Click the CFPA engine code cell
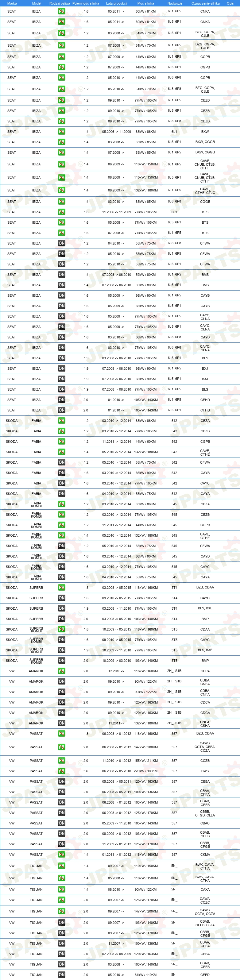This screenshot has height=980, width=240. click(205, 671)
